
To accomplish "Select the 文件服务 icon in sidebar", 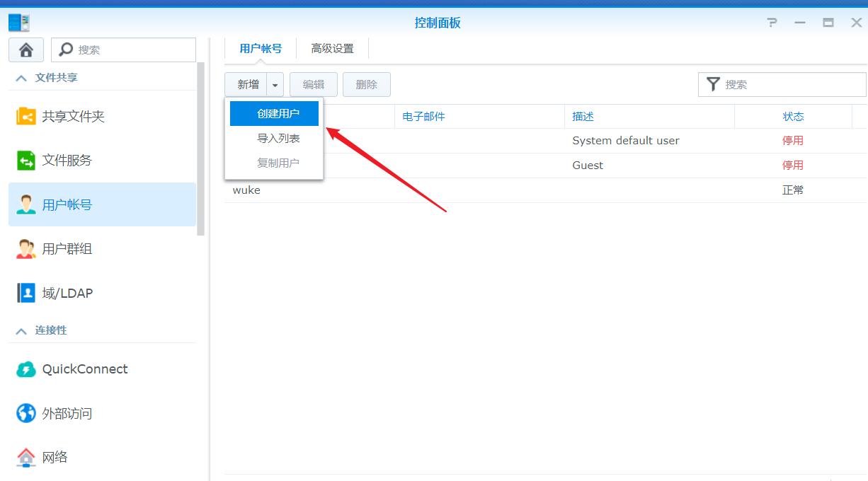I will (x=25, y=160).
